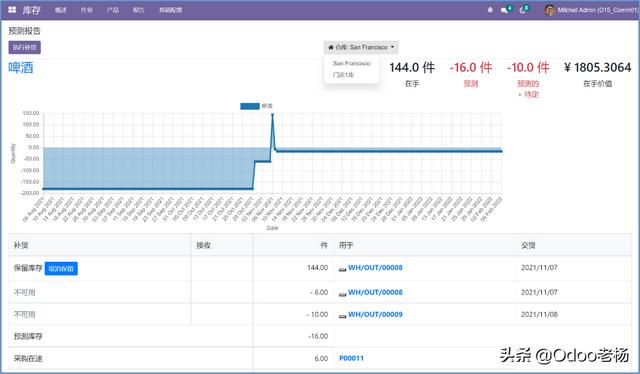This screenshot has height=374, width=640.
Task: Expand the 仓库: San Francisco warehouse dropdown
Action: coord(361,47)
